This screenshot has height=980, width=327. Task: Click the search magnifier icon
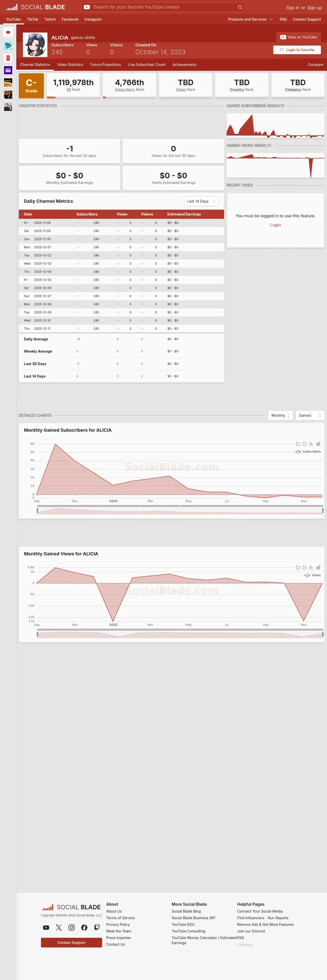pos(240,7)
